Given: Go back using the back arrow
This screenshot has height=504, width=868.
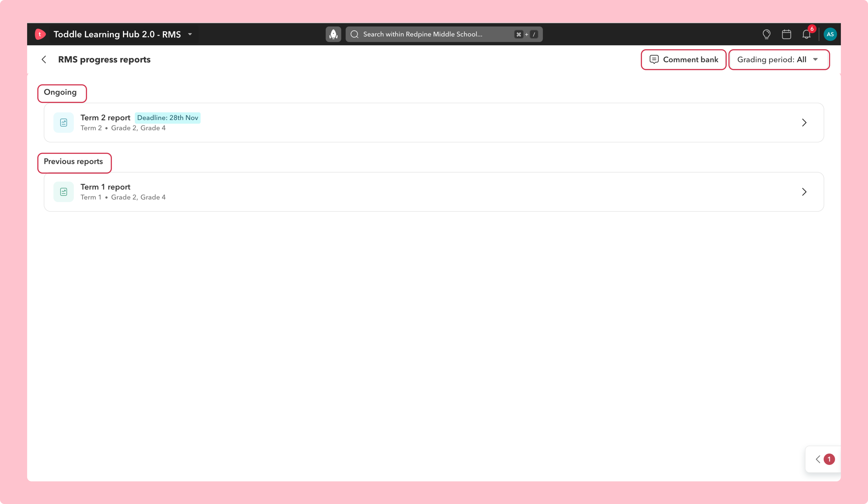Looking at the screenshot, I should point(44,59).
